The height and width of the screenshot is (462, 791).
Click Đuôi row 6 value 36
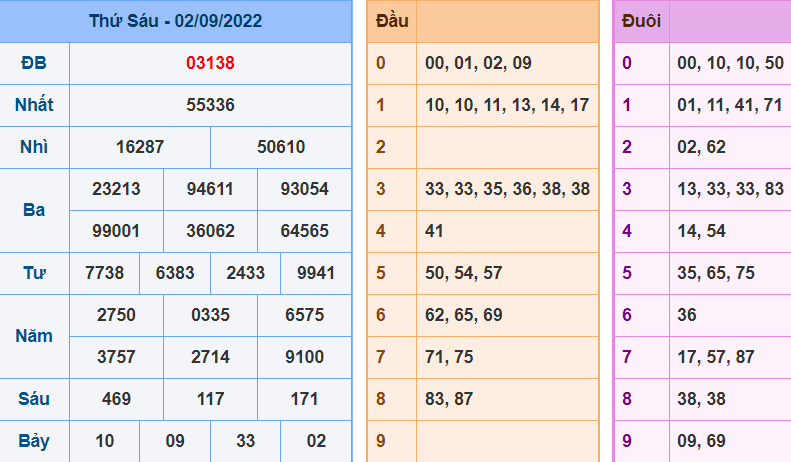coord(687,315)
